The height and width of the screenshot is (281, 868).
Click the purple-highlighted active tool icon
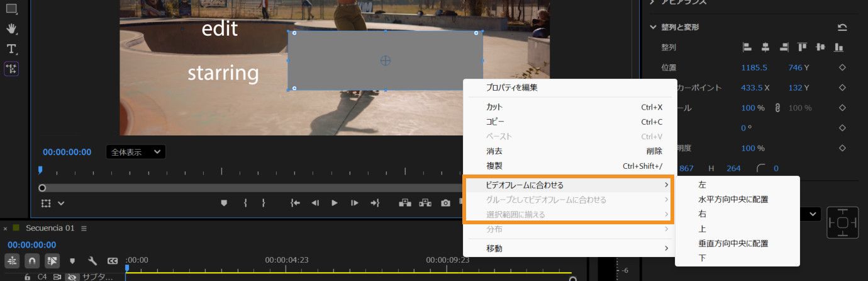11,69
